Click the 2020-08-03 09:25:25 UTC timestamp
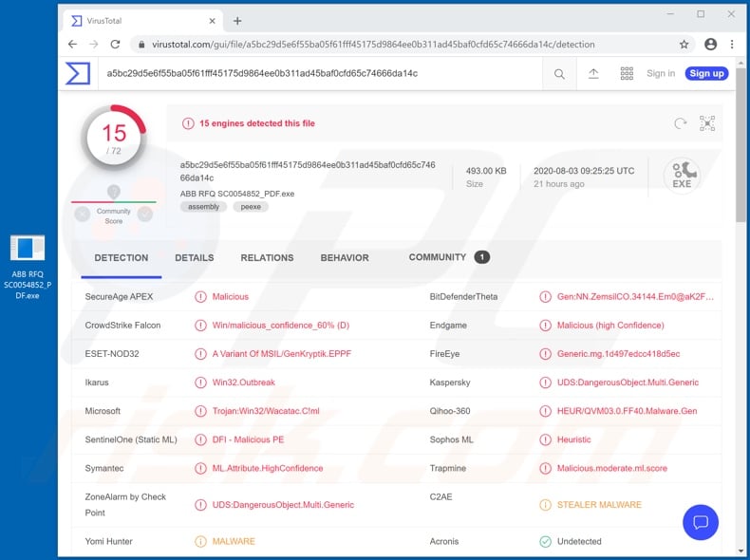This screenshot has width=750, height=560. pyautogui.click(x=584, y=171)
